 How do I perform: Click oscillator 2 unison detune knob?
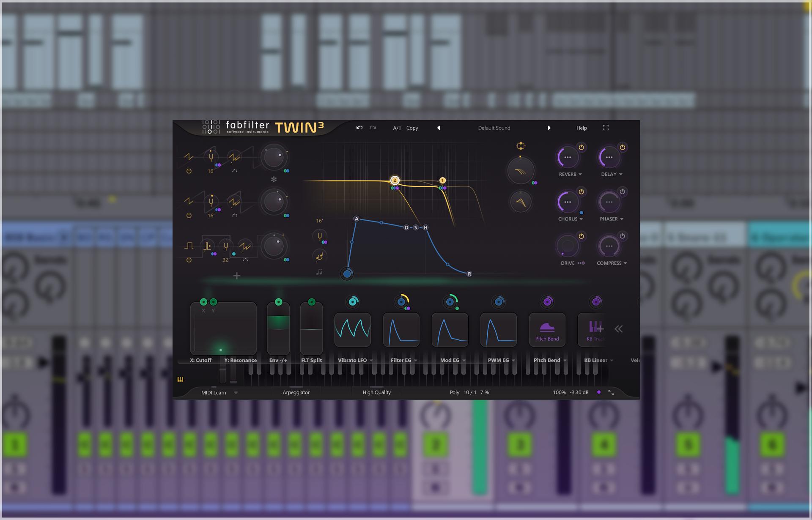[x=234, y=202]
